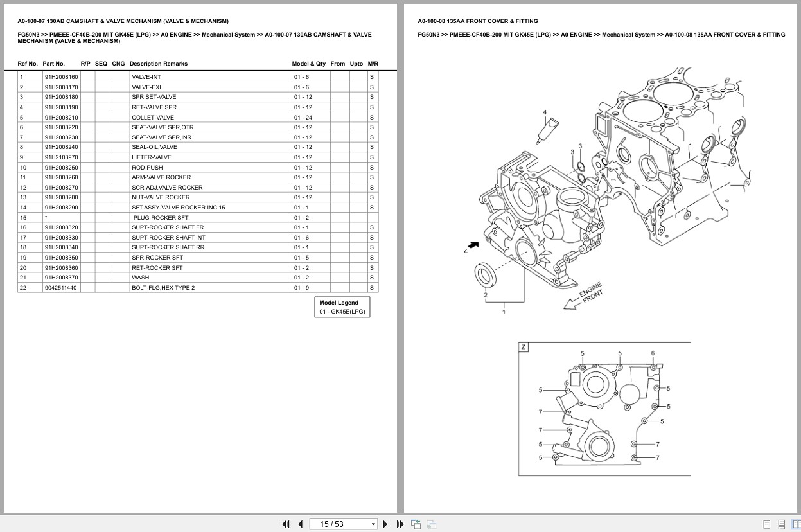Image resolution: width=801 pixels, height=532 pixels.
Task: Click BOLT-FLG,HEX TYPE 2 description
Action: click(x=163, y=288)
